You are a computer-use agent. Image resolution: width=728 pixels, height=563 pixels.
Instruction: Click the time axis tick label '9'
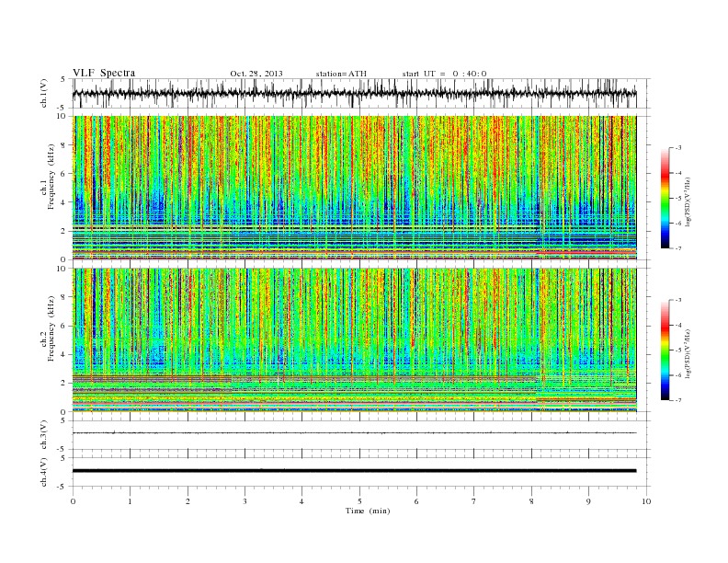pyautogui.click(x=588, y=501)
